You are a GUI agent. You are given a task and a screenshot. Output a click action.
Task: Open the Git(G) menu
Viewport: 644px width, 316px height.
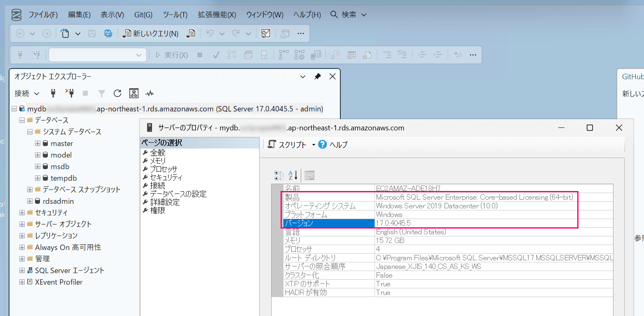(143, 15)
